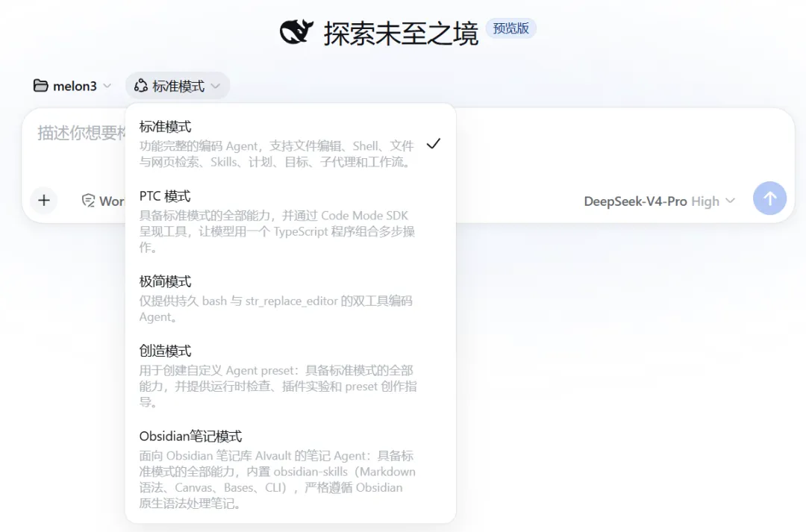This screenshot has width=806, height=532.
Task: Click the DeepSeek whale logo
Action: click(x=296, y=32)
